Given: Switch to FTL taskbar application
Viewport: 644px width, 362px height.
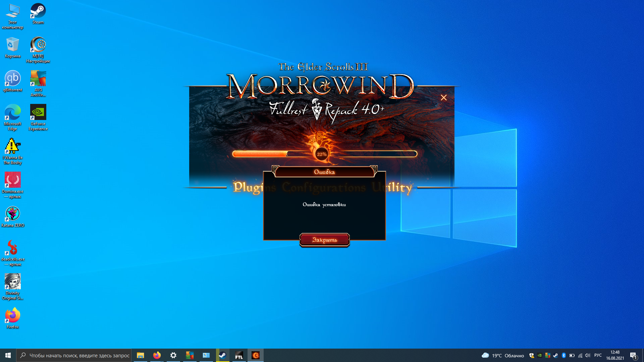Looking at the screenshot, I should (239, 355).
